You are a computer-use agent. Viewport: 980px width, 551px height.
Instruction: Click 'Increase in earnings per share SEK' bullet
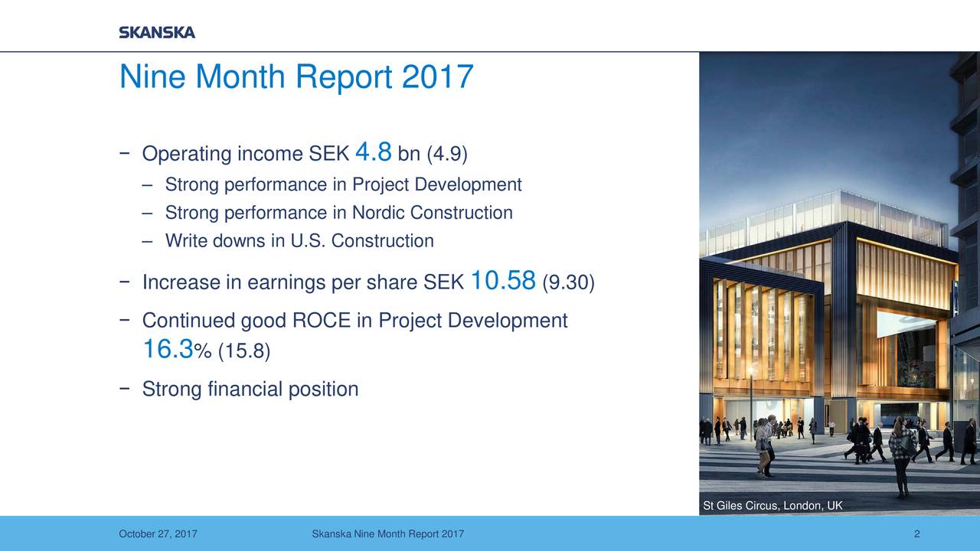pos(292,283)
